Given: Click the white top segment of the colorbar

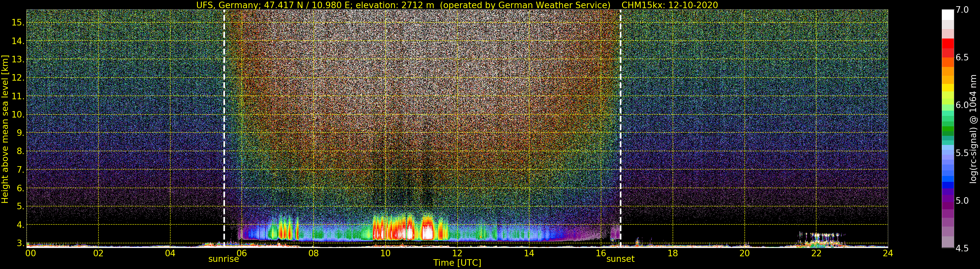Looking at the screenshot, I should (948, 15).
